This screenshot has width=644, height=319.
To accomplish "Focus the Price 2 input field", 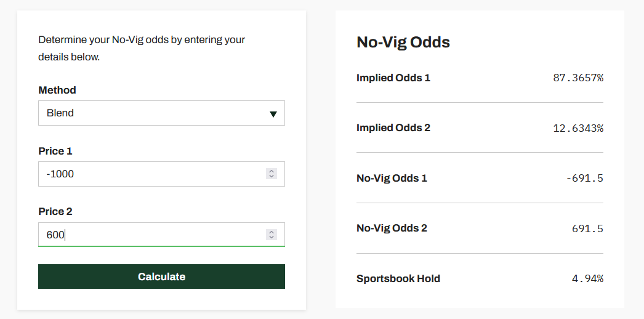I will 148,235.
